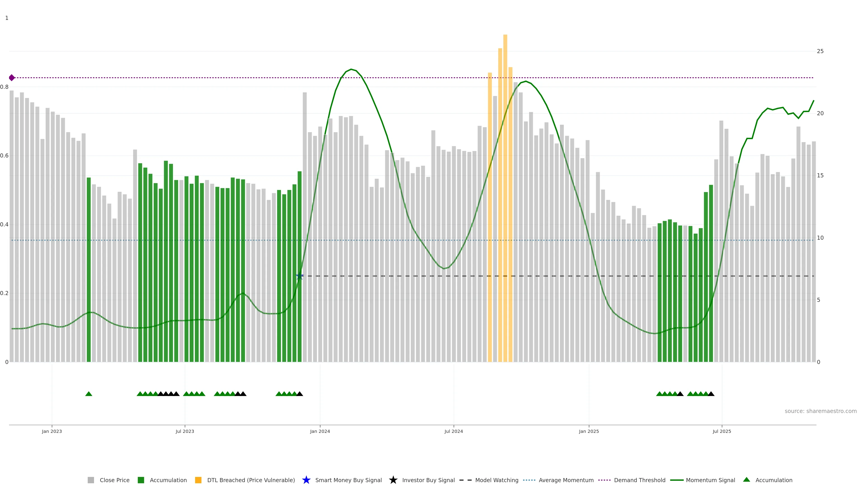Click the Jan 2025 axis label
The image size is (868, 488).
[x=589, y=431]
